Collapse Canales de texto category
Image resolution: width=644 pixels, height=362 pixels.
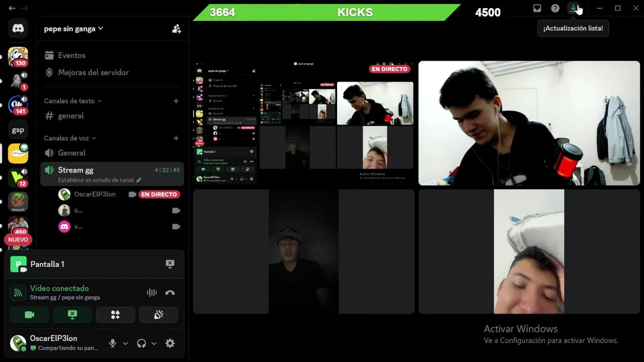72,101
